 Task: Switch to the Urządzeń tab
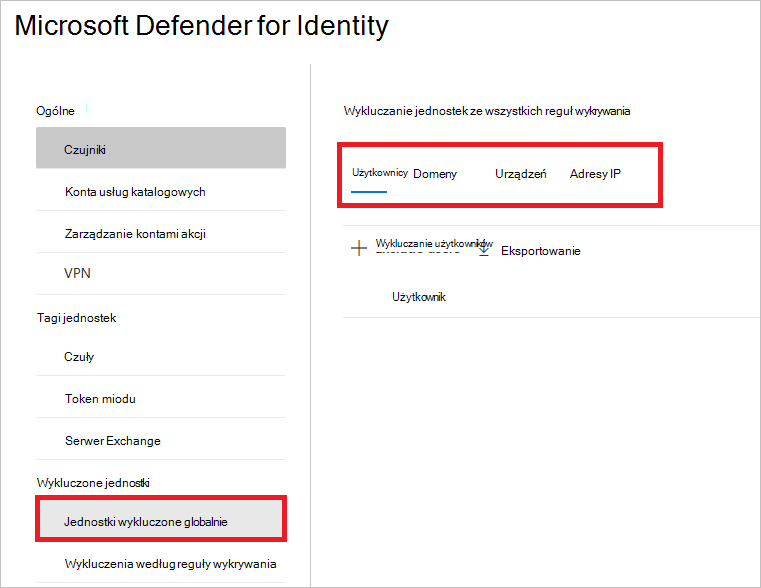coord(520,174)
